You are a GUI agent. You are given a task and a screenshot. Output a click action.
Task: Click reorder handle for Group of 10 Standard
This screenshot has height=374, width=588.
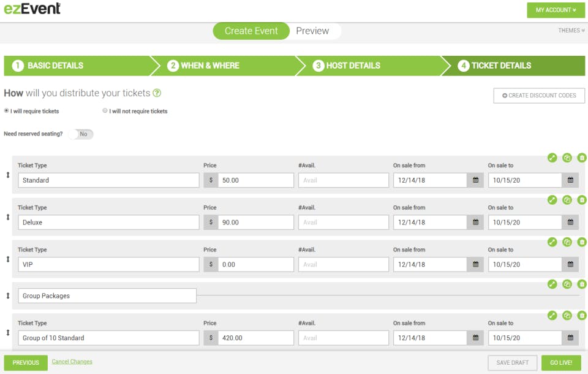point(8,333)
